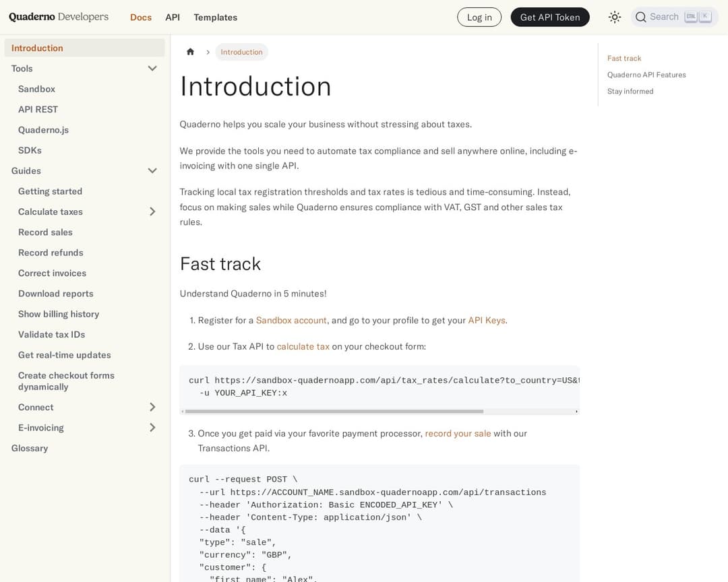Click code block horizontal scrollbar thumb

[334, 411]
